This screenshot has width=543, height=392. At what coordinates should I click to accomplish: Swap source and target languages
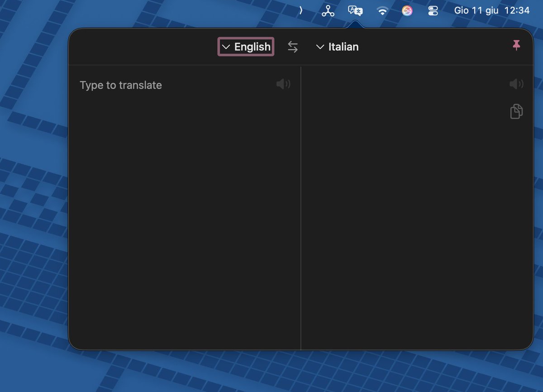point(293,47)
